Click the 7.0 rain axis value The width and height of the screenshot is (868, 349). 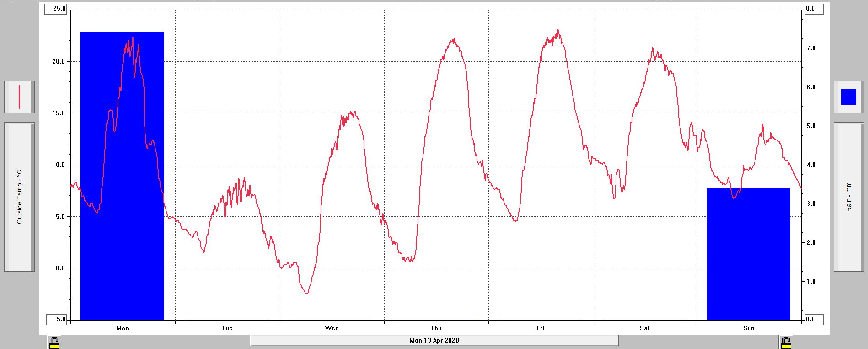pyautogui.click(x=811, y=48)
